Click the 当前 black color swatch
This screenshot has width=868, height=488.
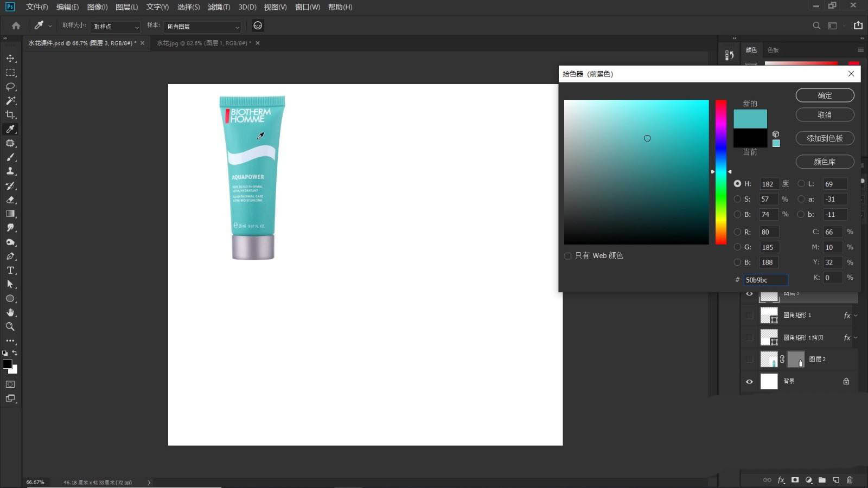(750, 138)
